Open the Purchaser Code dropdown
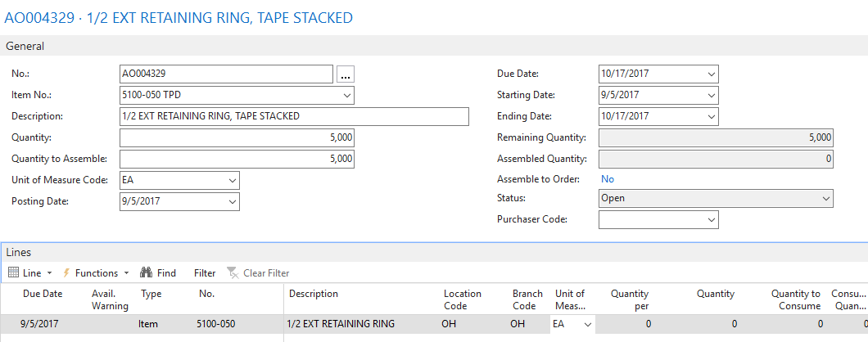 pos(712,220)
